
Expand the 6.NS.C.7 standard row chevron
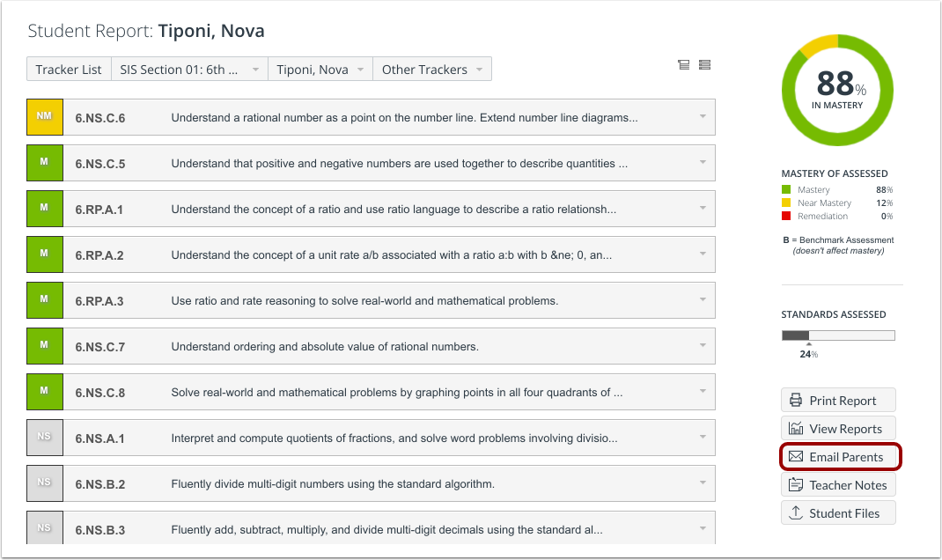[x=703, y=345]
